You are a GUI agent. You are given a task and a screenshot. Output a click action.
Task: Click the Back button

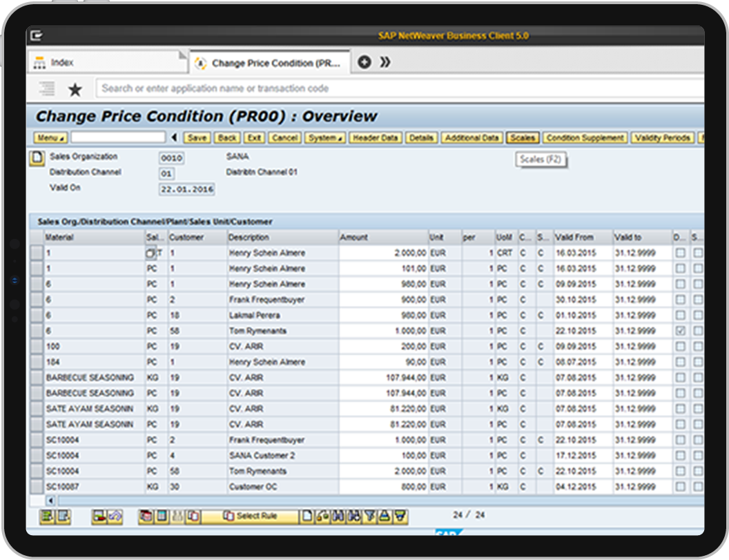[x=227, y=137]
